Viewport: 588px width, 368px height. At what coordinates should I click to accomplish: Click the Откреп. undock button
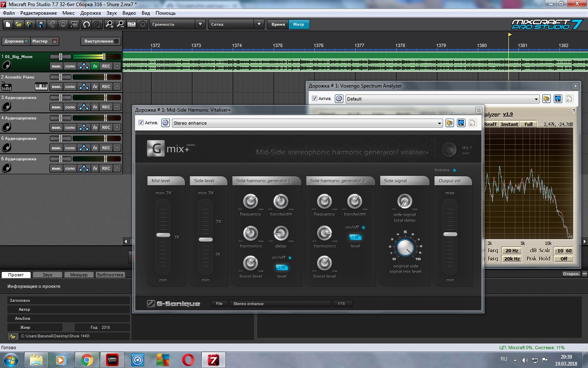[571, 274]
